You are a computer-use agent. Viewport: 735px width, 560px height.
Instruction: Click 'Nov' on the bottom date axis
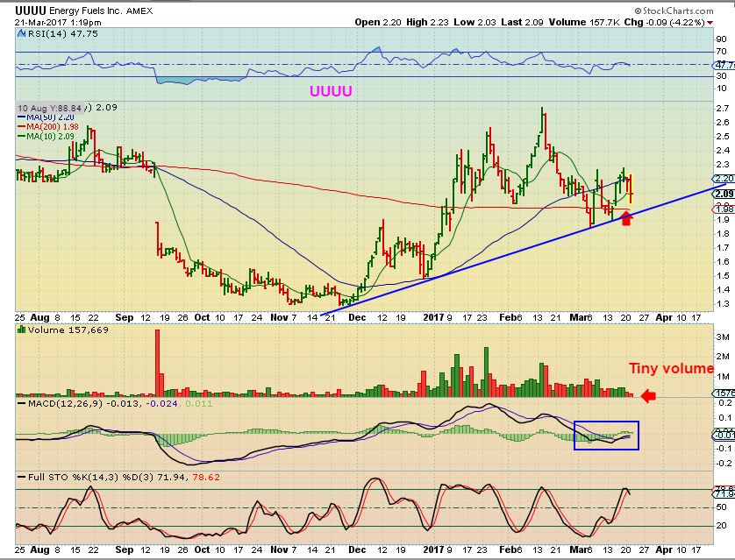coord(279,549)
